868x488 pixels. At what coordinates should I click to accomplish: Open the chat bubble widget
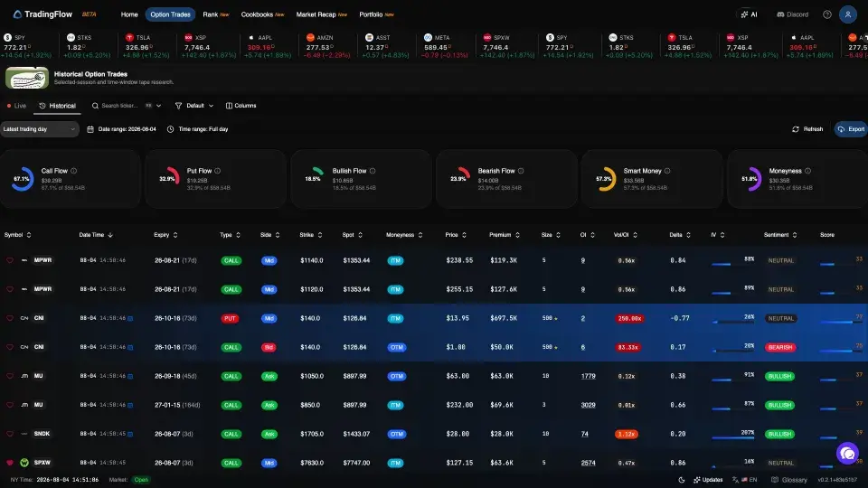[x=847, y=454]
